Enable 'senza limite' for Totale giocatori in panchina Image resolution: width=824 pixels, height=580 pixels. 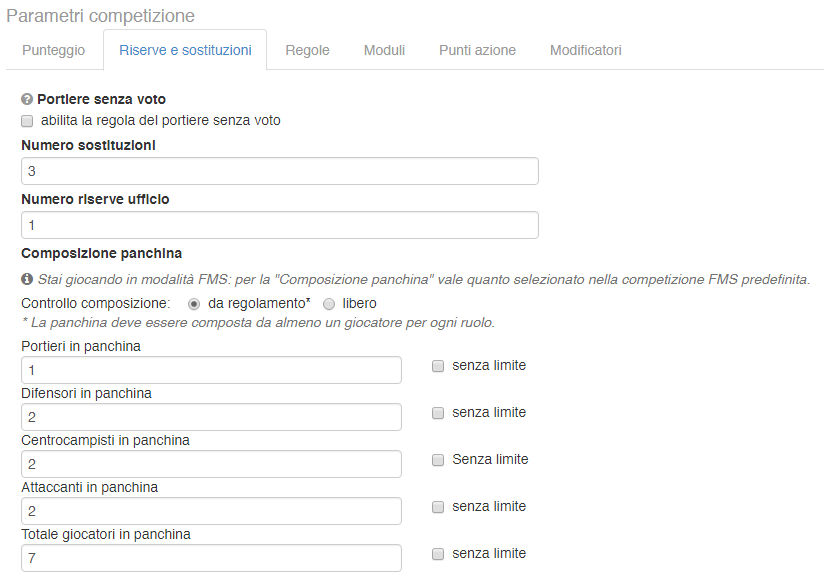tap(438, 554)
